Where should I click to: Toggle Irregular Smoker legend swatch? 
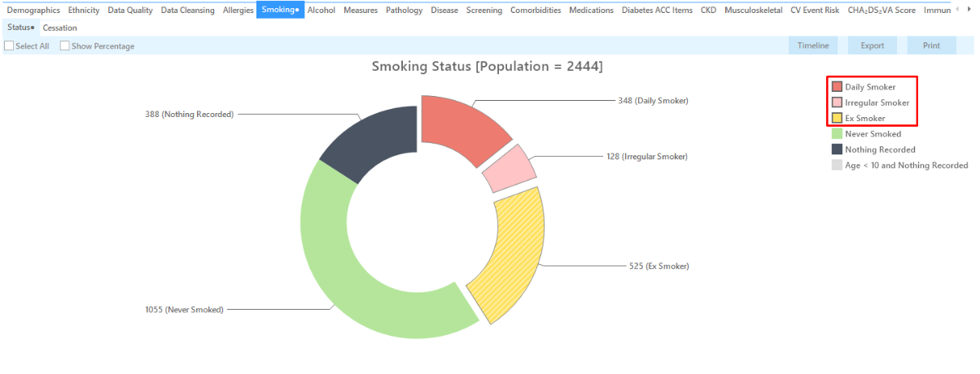pyautogui.click(x=838, y=102)
